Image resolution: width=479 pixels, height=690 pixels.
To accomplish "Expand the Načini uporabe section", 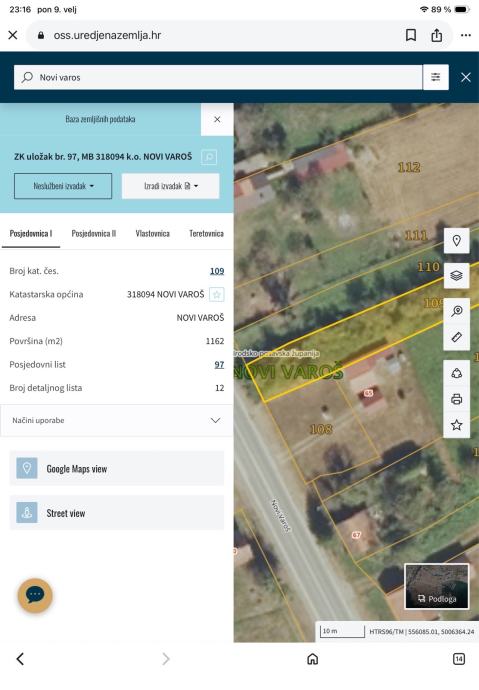I will click(117, 420).
